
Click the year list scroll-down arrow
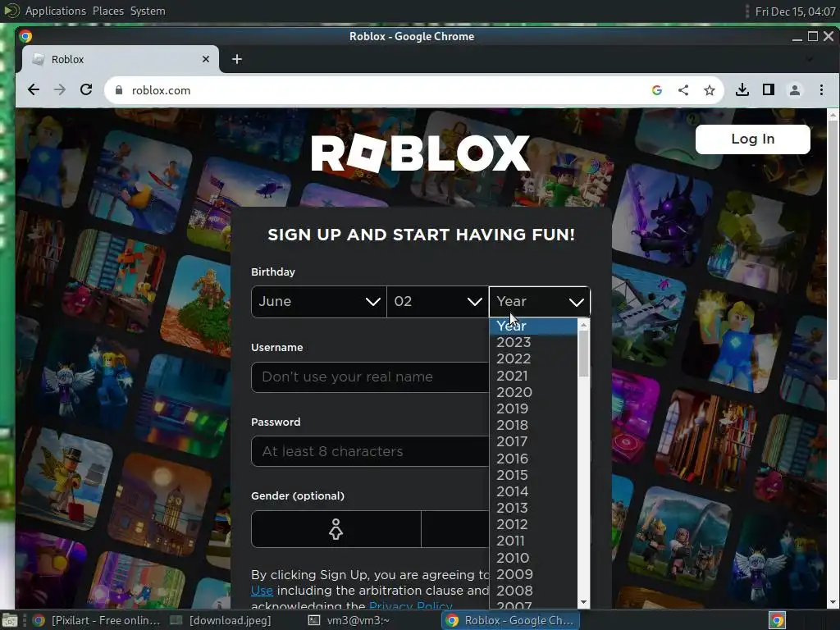click(x=583, y=603)
